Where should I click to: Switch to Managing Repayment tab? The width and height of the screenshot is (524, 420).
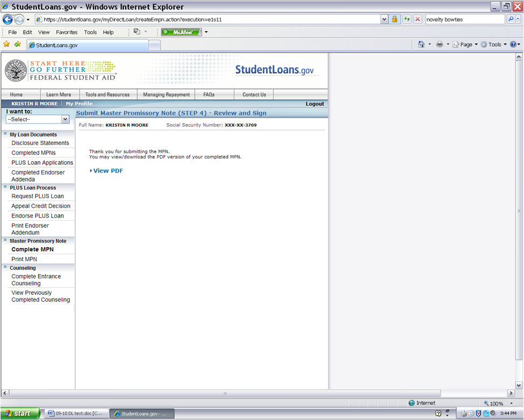166,95
